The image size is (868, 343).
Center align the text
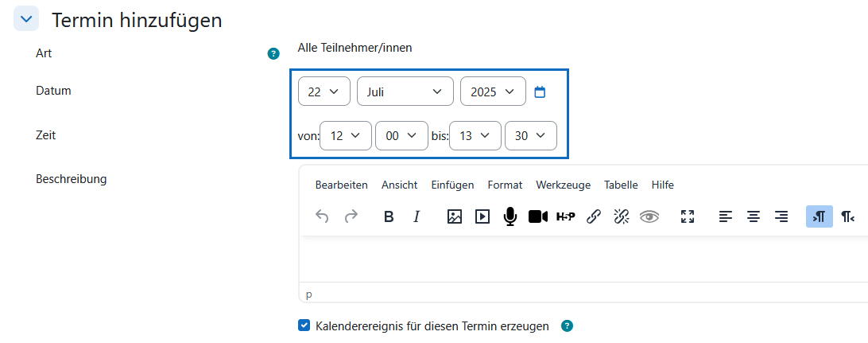[753, 216]
